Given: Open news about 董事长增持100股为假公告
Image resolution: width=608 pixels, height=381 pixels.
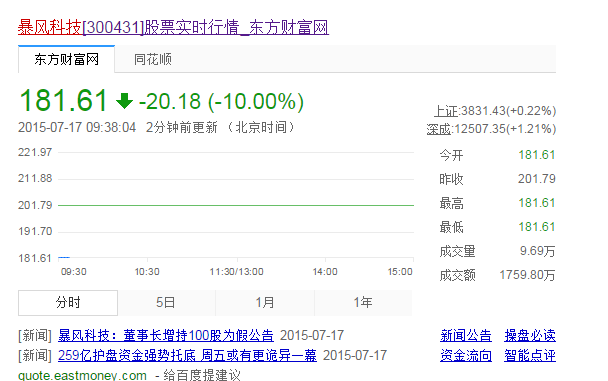Looking at the screenshot, I should coord(166,335).
